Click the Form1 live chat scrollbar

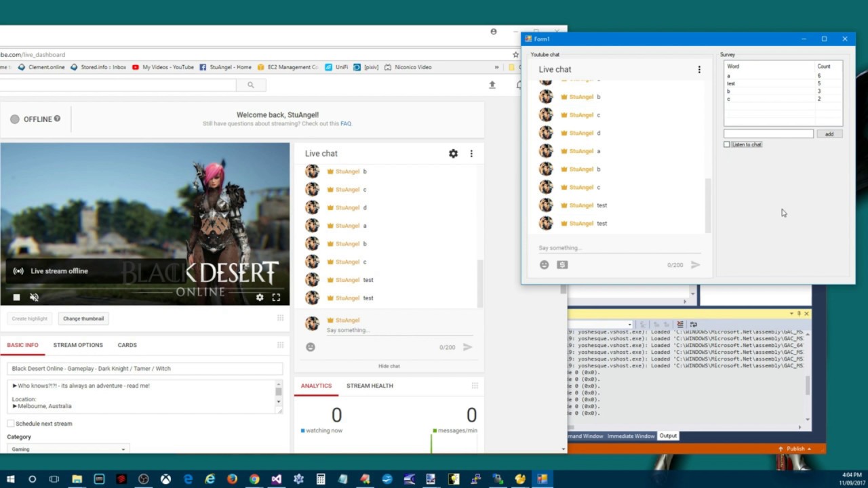pos(708,205)
